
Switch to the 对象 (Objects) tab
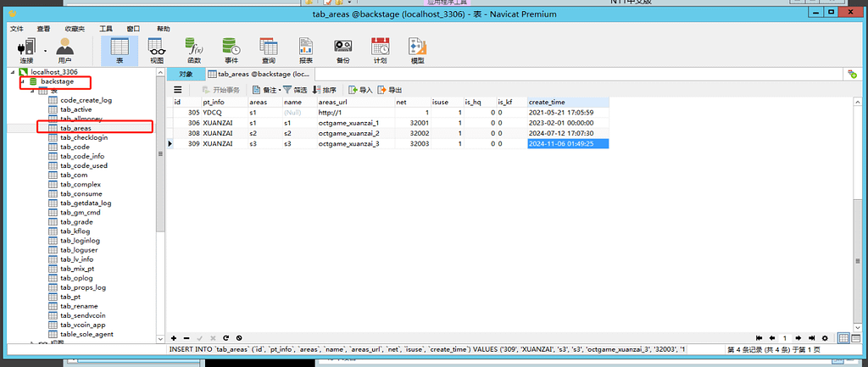186,75
